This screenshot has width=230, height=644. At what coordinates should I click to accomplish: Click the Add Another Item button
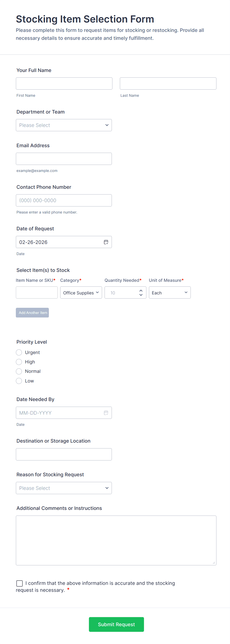pyautogui.click(x=32, y=313)
